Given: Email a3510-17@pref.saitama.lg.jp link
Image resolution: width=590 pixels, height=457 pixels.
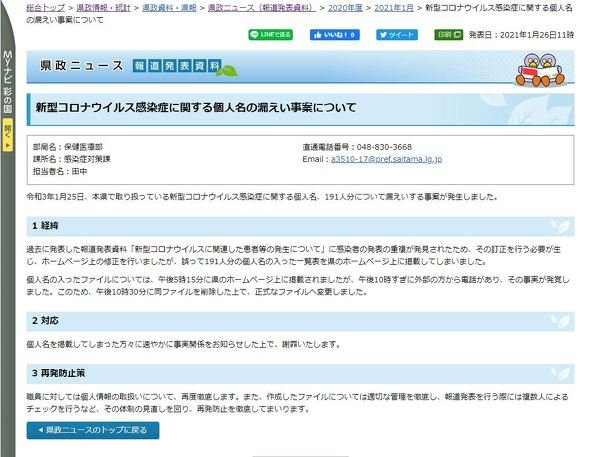Looking at the screenshot, I should click(x=386, y=159).
